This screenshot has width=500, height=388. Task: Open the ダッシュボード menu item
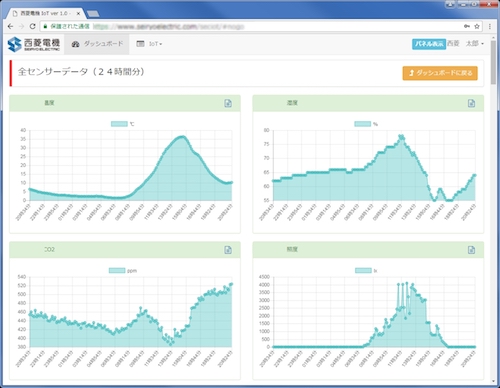pos(97,44)
